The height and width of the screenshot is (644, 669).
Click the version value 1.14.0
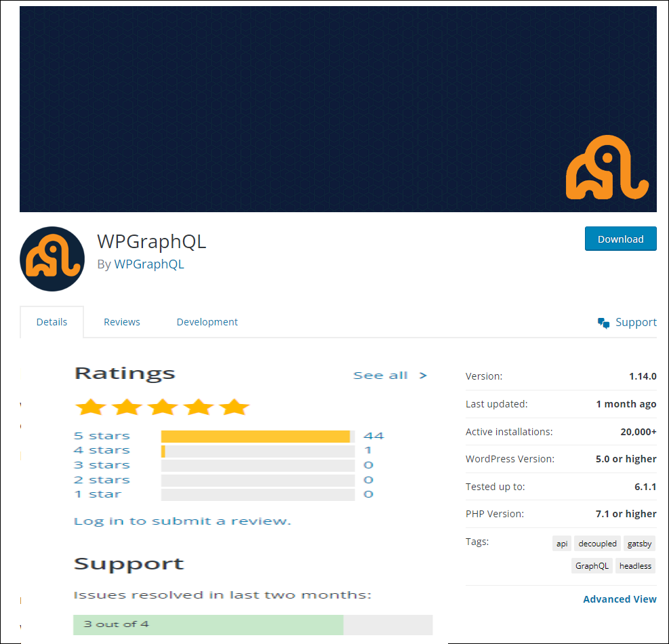pos(643,376)
